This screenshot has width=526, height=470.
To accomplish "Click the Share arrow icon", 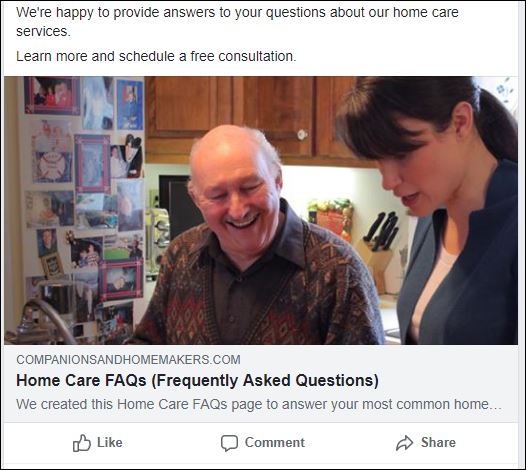I will click(x=405, y=443).
